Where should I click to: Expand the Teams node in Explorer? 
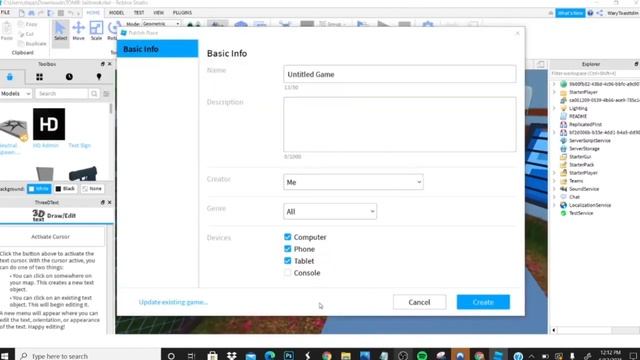tap(554, 181)
